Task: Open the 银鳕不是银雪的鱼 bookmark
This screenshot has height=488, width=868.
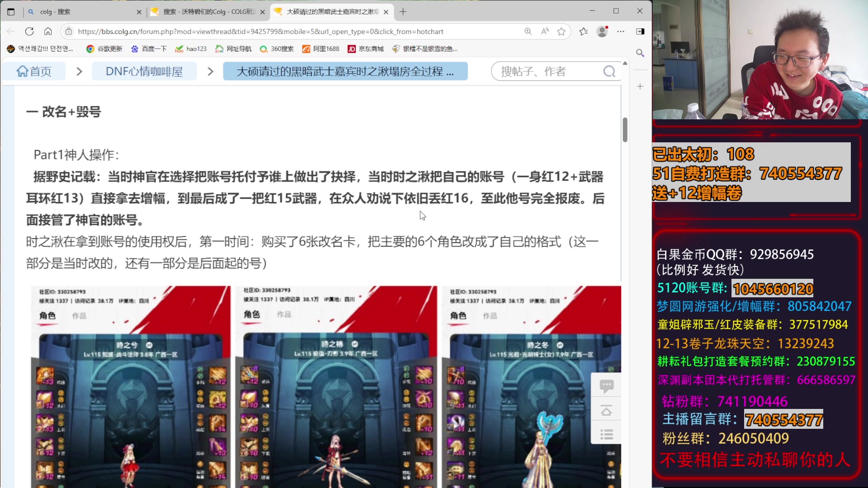Action: coord(425,49)
